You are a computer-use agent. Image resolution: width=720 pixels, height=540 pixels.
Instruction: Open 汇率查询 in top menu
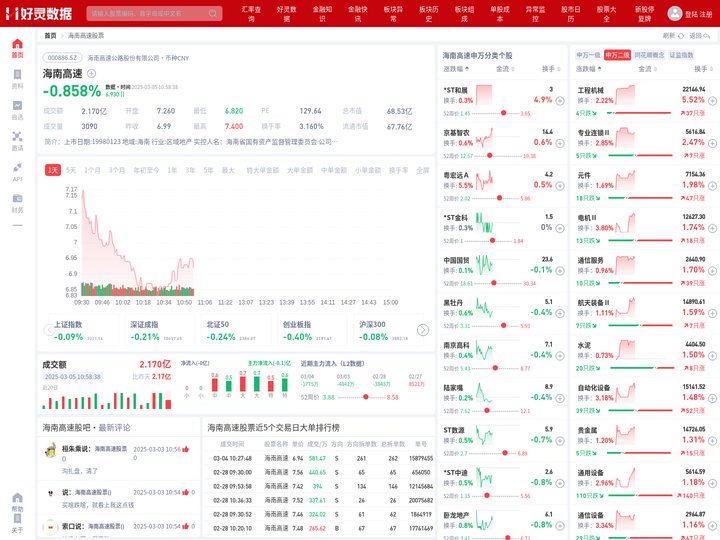[251, 14]
